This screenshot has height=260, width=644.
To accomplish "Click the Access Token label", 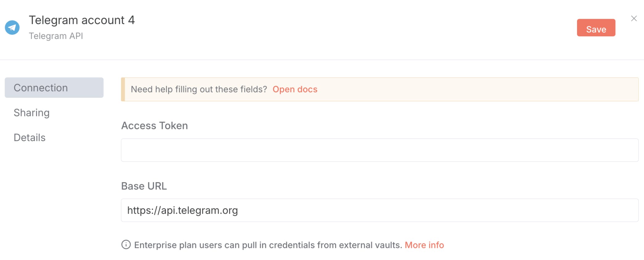I will click(x=155, y=126).
